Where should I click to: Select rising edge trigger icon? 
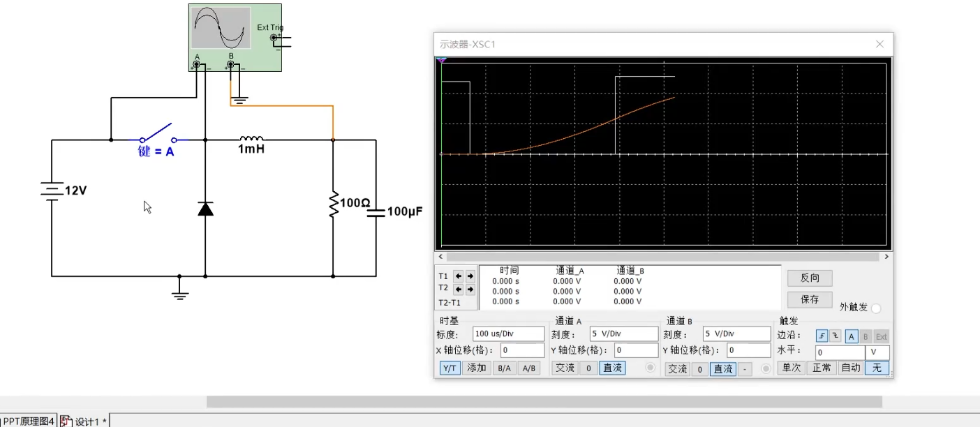coord(822,336)
